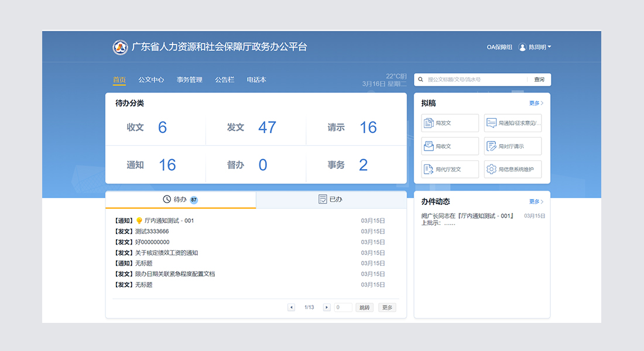Viewport: 644px width, 351px height.
Task: Open the 公文中心 menu
Action: [151, 80]
